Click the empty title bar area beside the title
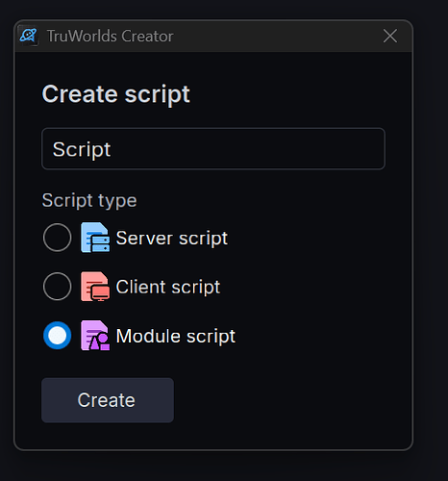 coord(276,36)
